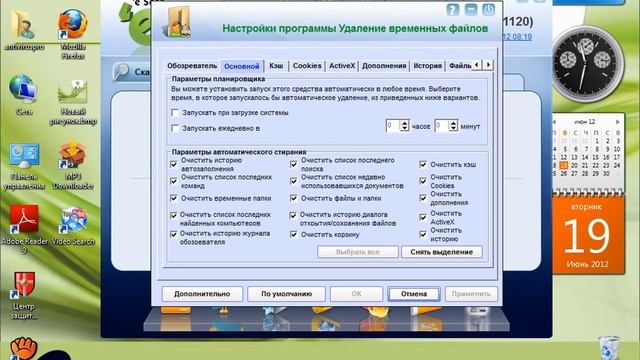Open the Cookies tab
This screenshot has width=640, height=360.
(x=307, y=66)
